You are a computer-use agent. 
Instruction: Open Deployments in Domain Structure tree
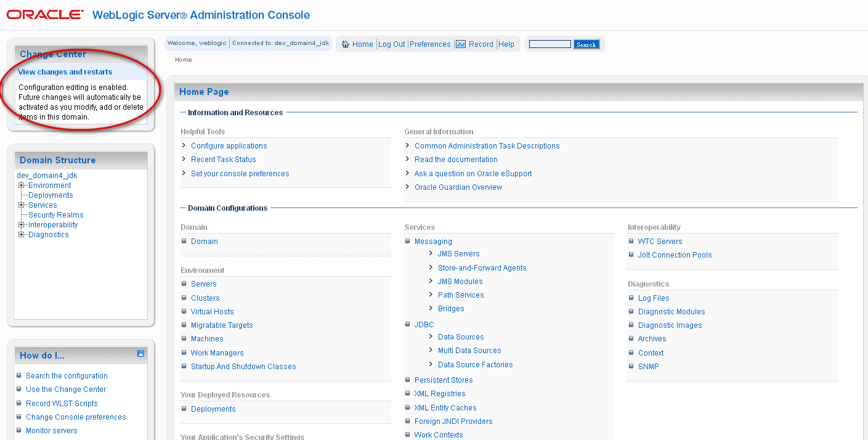[51, 195]
